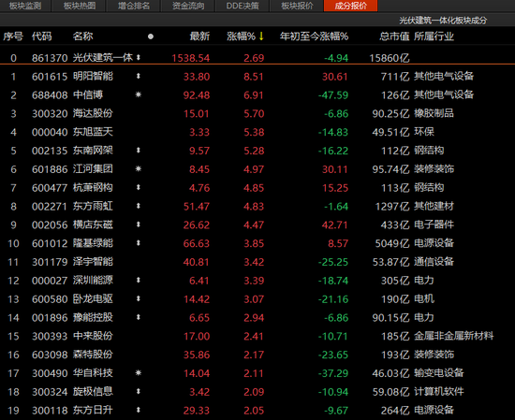Image resolution: width=515 pixels, height=420 pixels.
Task: Sort by 年初至今涨幅% column header
Action: (x=314, y=36)
